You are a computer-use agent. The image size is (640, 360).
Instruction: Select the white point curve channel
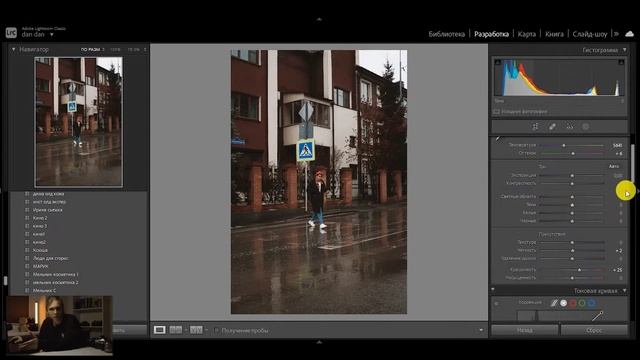(x=564, y=303)
